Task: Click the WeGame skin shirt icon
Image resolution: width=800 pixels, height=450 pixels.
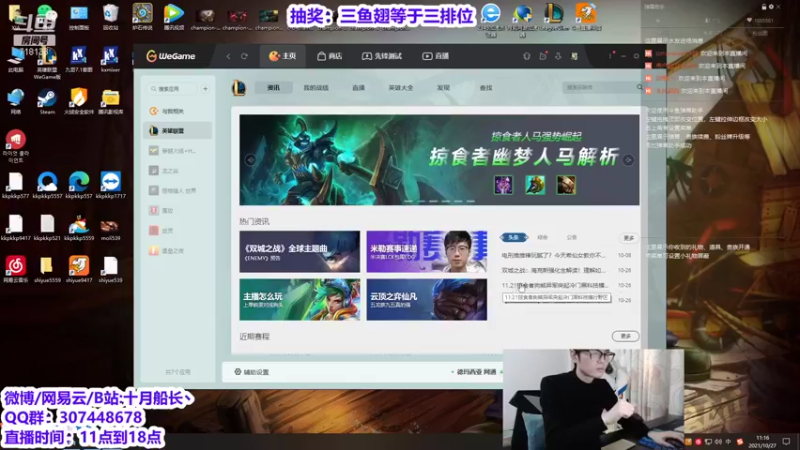Action: tap(527, 56)
